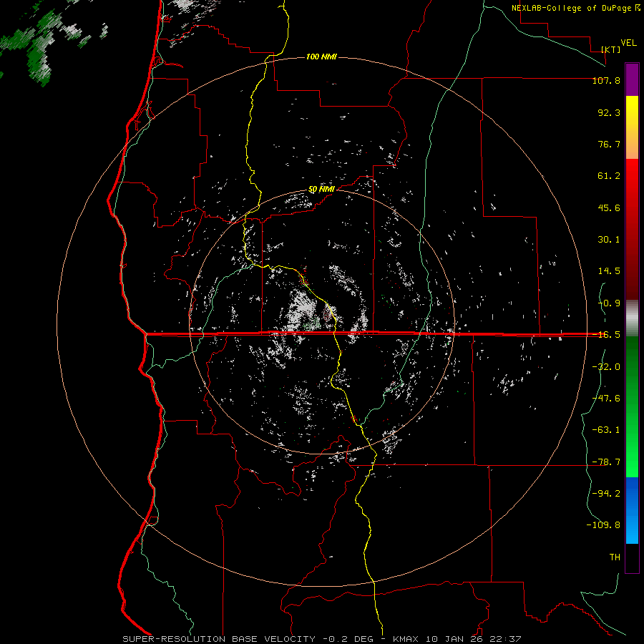Click the "VEL" legend heading

[628, 43]
